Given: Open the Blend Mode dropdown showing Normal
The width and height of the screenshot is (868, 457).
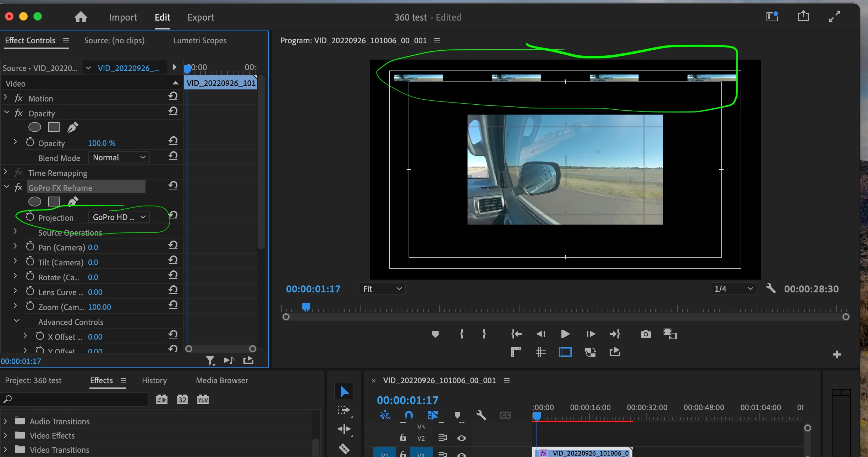Looking at the screenshot, I should tap(119, 158).
